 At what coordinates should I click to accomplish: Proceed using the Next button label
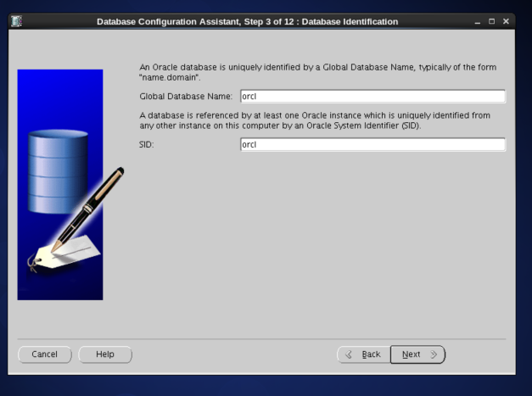point(412,354)
